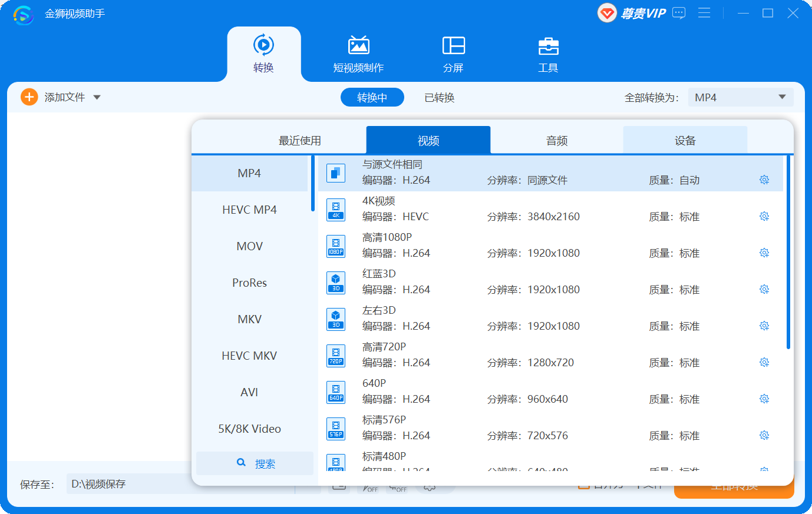Open the 工具 tab
812x514 pixels.
[x=548, y=54]
